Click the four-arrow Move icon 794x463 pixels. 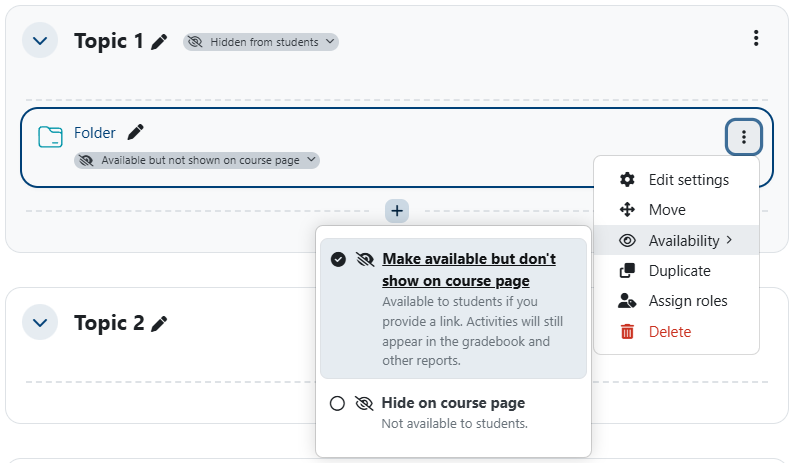627,210
